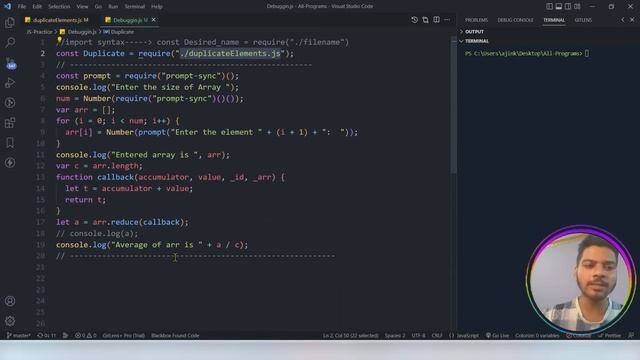Click the play-circle icon in the activity bar

pyautogui.click(x=10, y=103)
